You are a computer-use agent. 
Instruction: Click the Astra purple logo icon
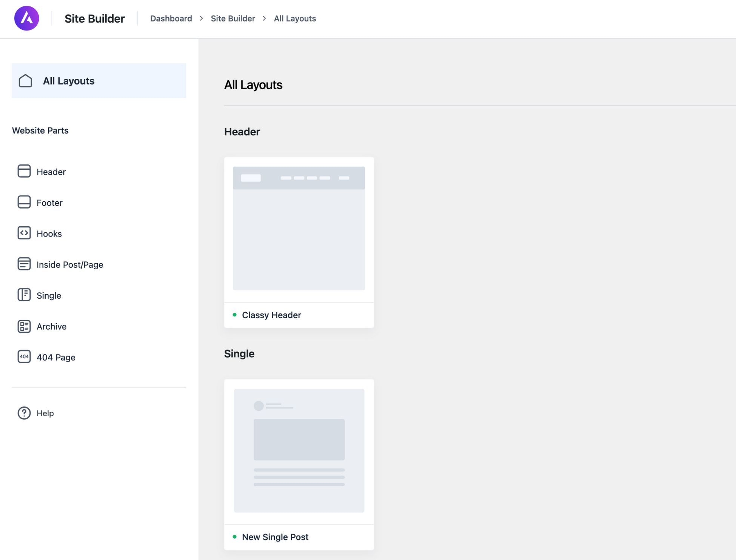coord(26,18)
